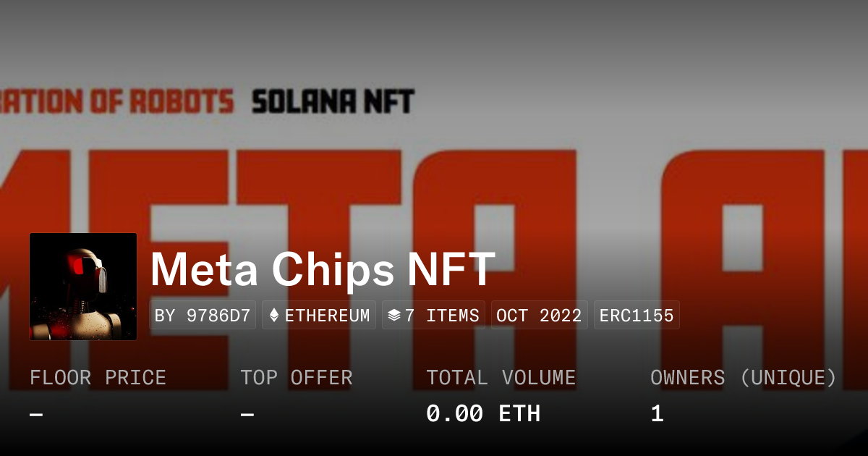
Task: Click the Ethereum diamond icon
Action: [274, 316]
